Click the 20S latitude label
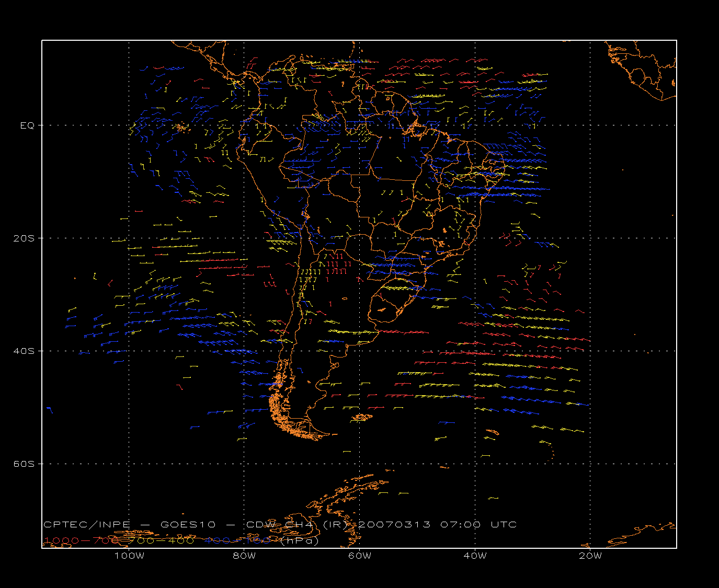 click(24, 238)
